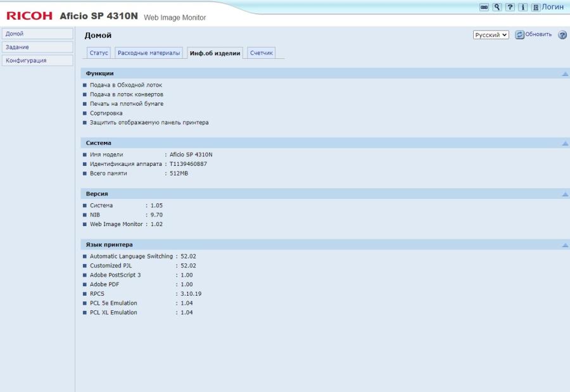Click the 'Automatic Language Switching' row label
This screenshot has height=392, width=570.
click(x=131, y=256)
